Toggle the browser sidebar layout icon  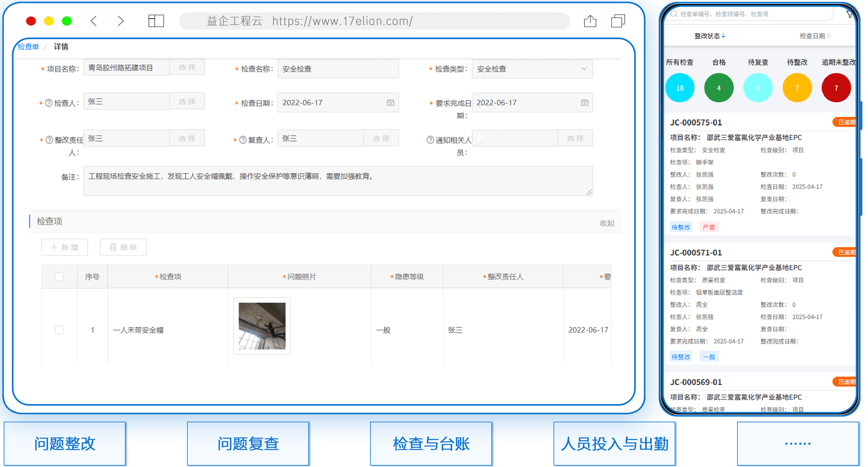(156, 21)
